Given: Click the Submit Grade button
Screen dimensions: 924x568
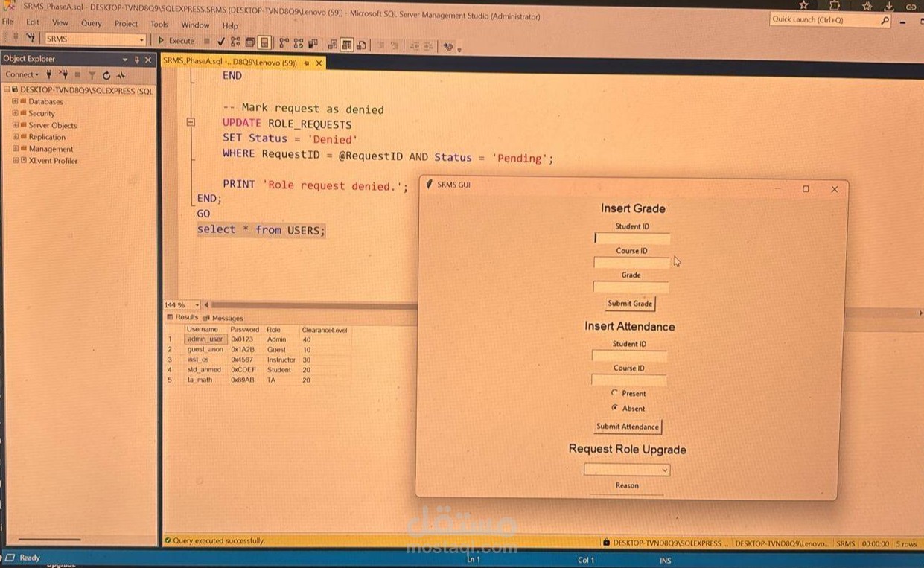Looking at the screenshot, I should [x=629, y=304].
